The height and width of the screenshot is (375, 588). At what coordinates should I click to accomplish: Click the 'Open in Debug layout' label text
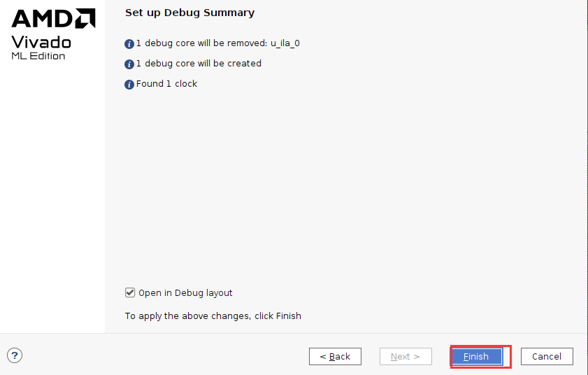185,292
